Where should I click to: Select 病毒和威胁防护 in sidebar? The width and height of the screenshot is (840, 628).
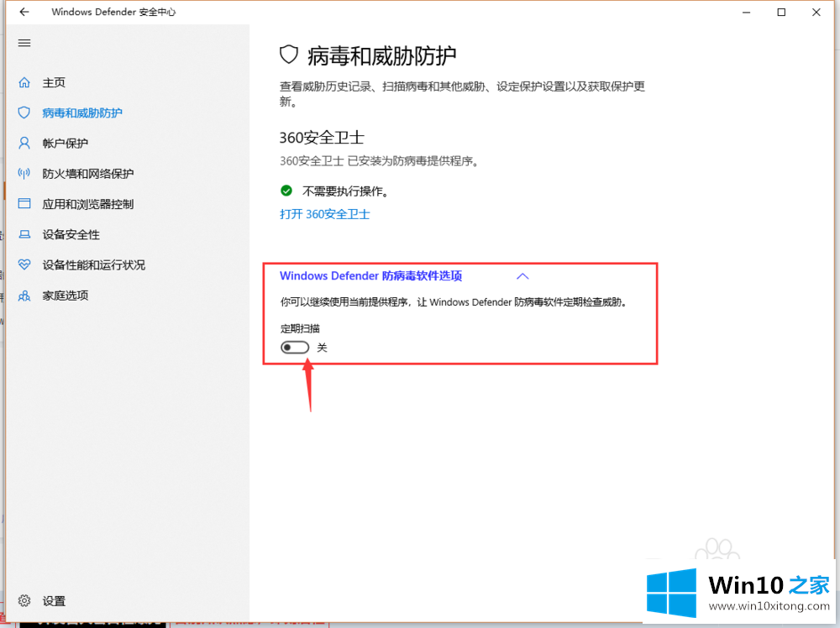82,113
